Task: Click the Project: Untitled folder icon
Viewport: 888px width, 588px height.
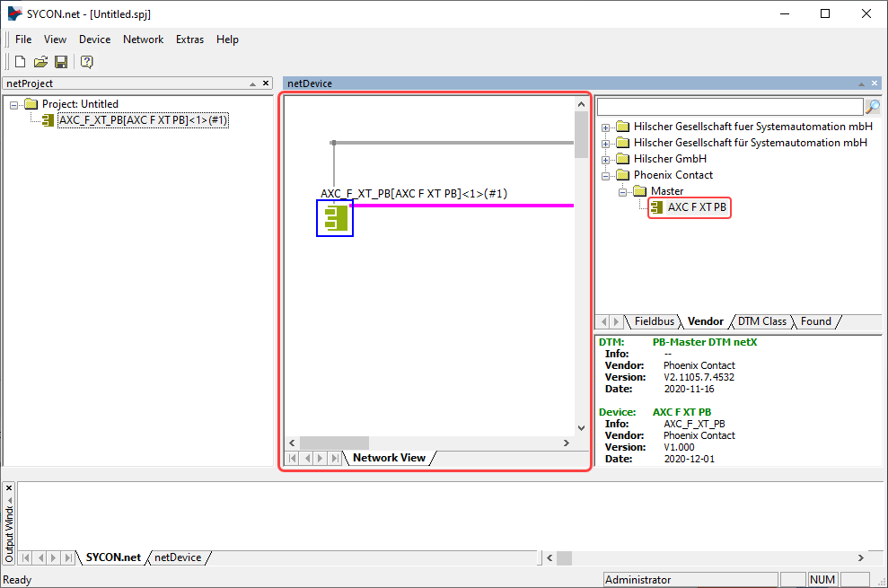Action: (x=31, y=103)
